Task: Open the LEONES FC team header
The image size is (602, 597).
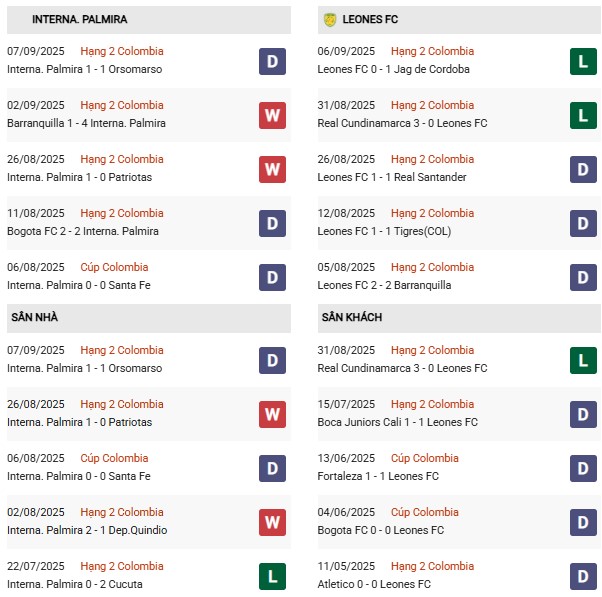Action: pyautogui.click(x=459, y=20)
